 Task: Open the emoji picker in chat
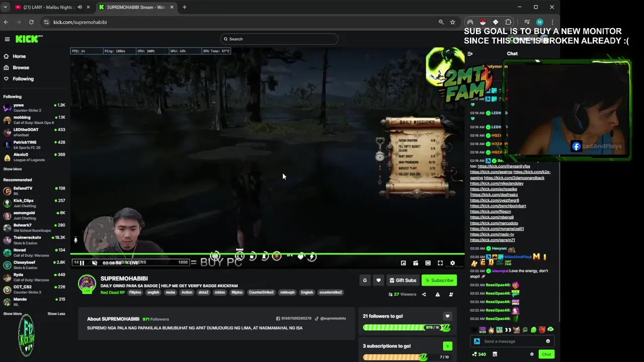click(x=548, y=341)
